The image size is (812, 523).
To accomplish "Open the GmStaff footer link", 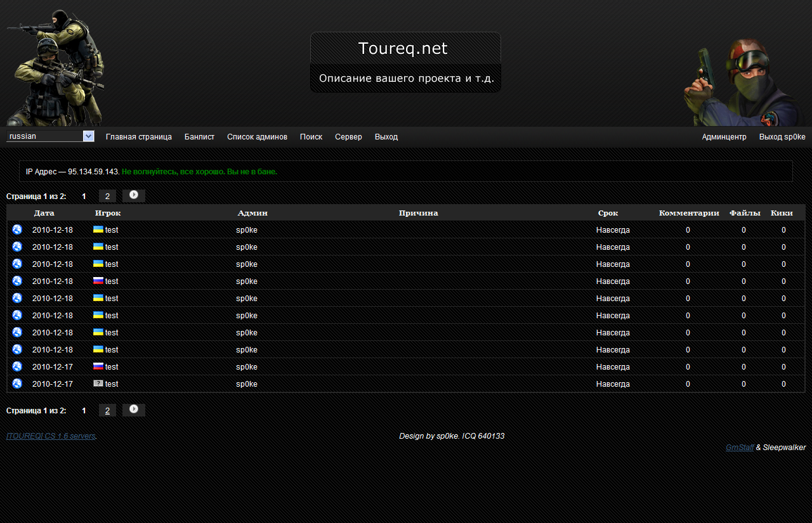I will [740, 448].
